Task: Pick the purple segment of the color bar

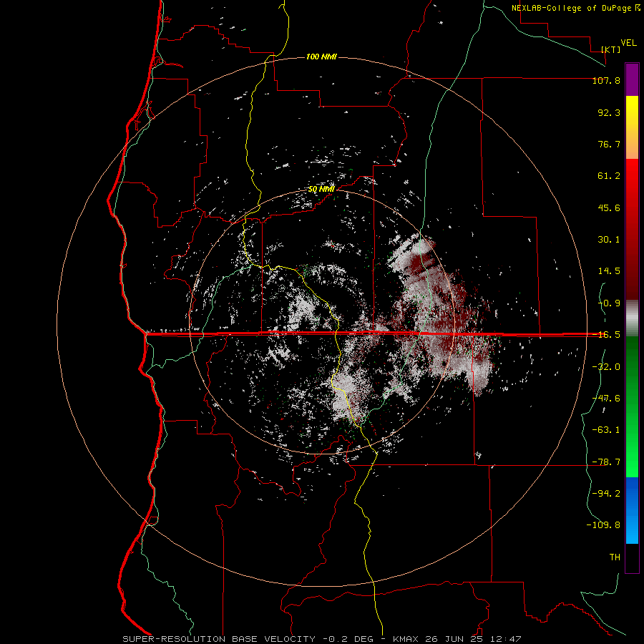Action: [x=632, y=80]
